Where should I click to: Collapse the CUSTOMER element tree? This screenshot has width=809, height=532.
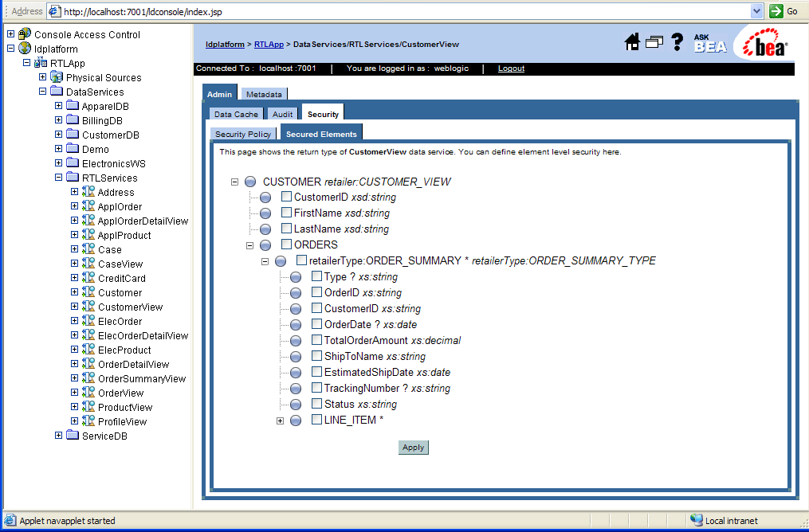(235, 182)
